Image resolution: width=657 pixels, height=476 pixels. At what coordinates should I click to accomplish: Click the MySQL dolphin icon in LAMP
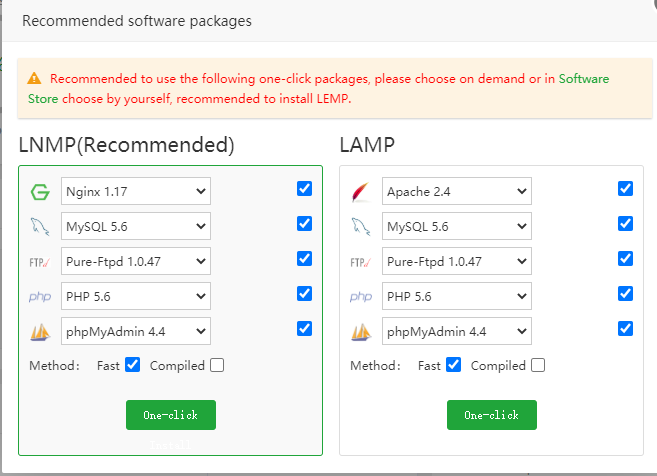coord(361,227)
